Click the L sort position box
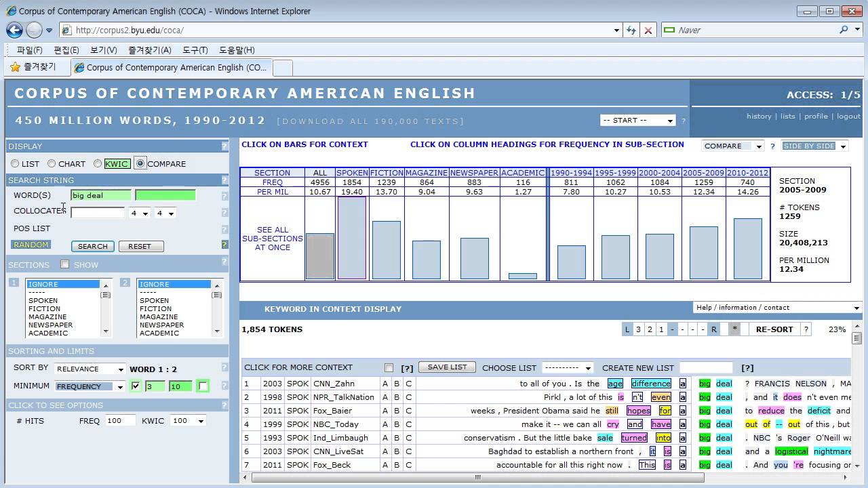 (x=627, y=329)
